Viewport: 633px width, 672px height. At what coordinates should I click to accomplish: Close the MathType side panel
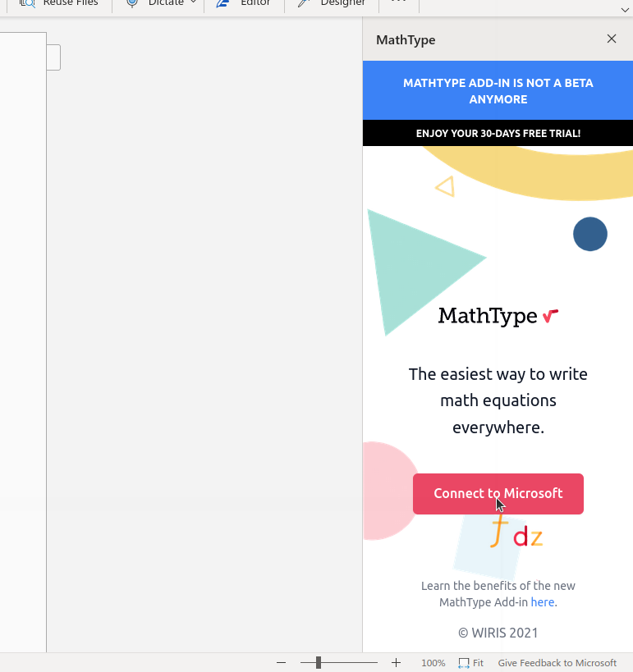click(x=612, y=39)
